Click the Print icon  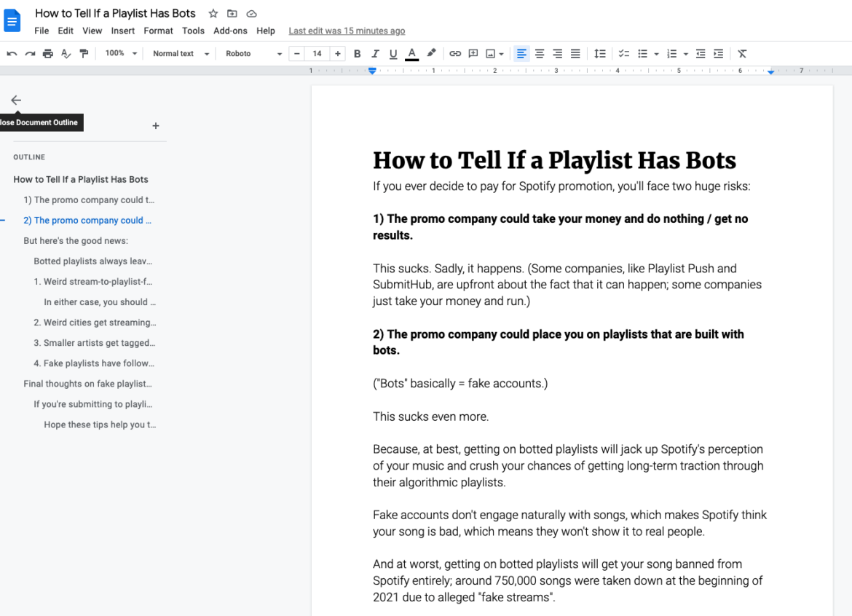tap(47, 53)
